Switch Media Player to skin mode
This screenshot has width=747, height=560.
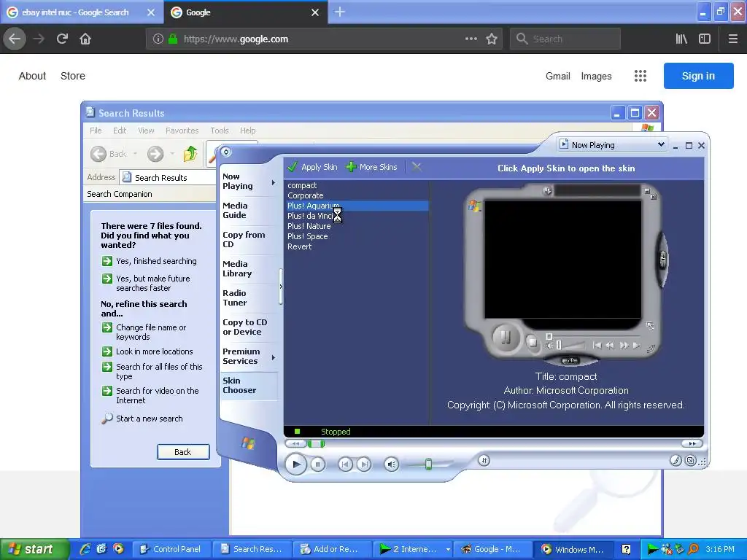coord(690,460)
